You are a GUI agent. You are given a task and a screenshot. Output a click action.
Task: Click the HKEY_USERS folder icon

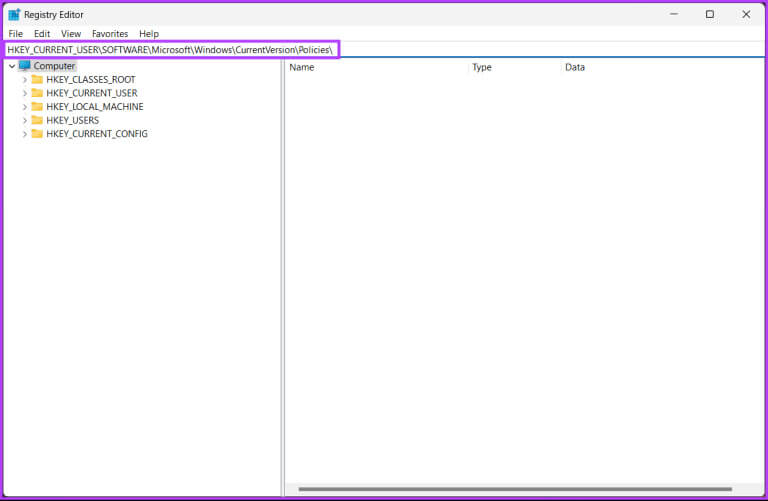(x=37, y=120)
